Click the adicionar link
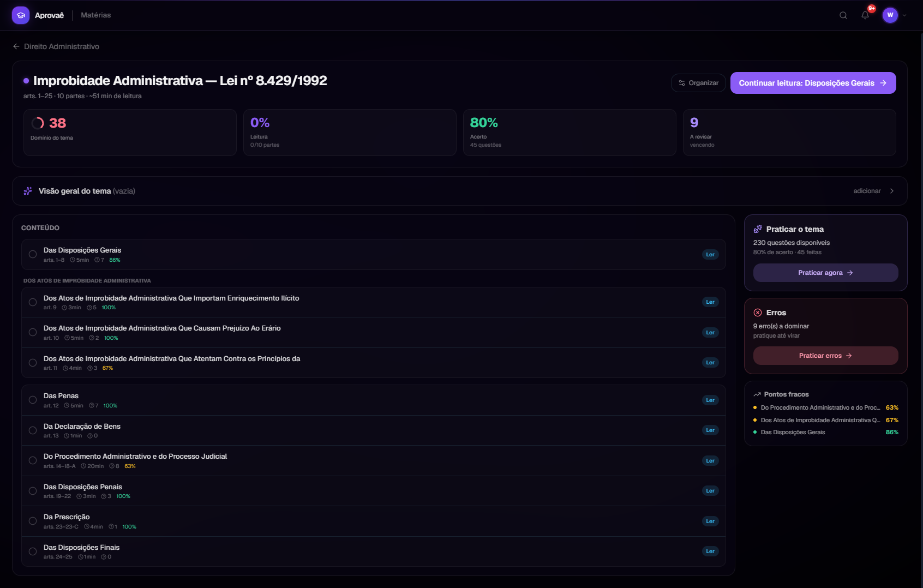The image size is (923, 588). pyautogui.click(x=867, y=191)
